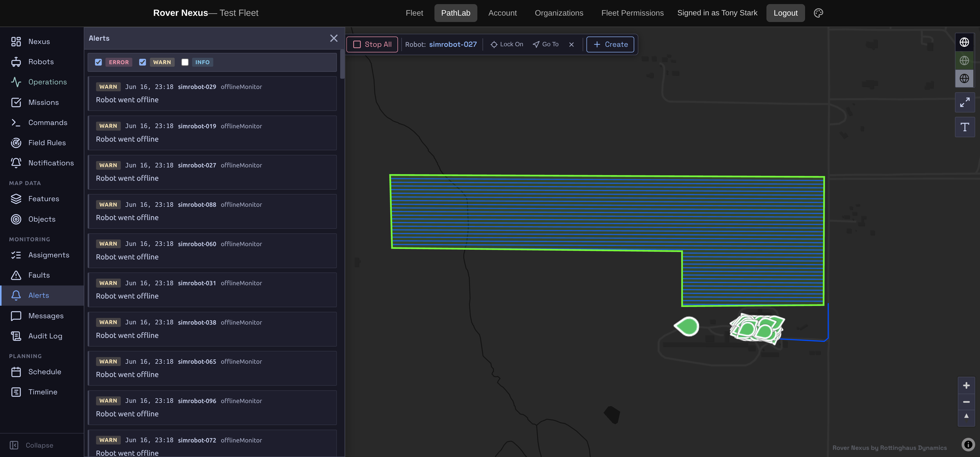Screen dimensions: 980x457
Task: Click the Rover Nexus title
Action: (180, 13)
